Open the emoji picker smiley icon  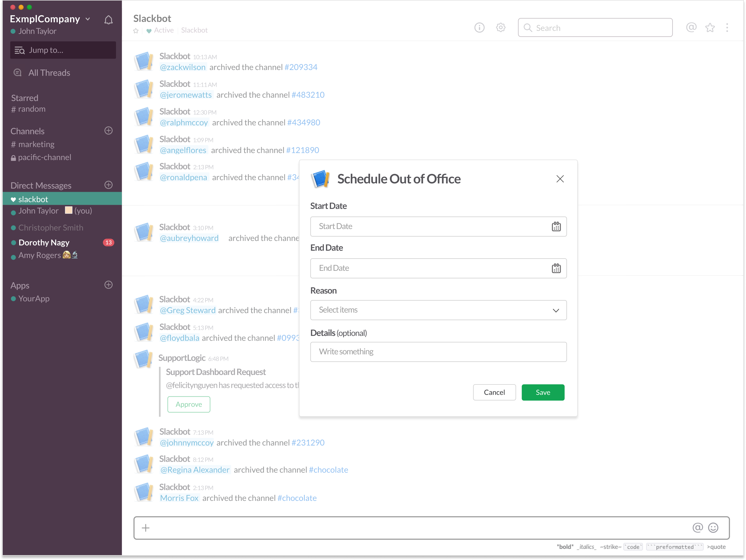coord(713,528)
